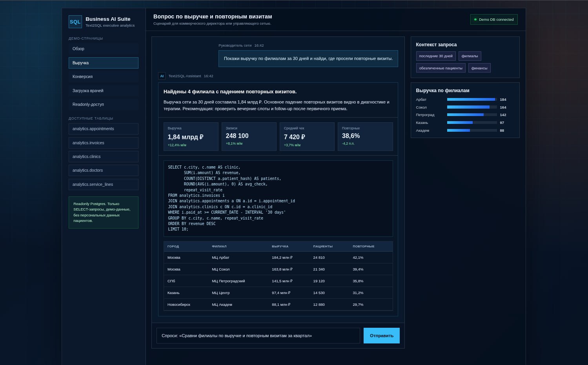
Task: Click the «Выручка по филиалам» panel heading
Action: [x=442, y=91]
